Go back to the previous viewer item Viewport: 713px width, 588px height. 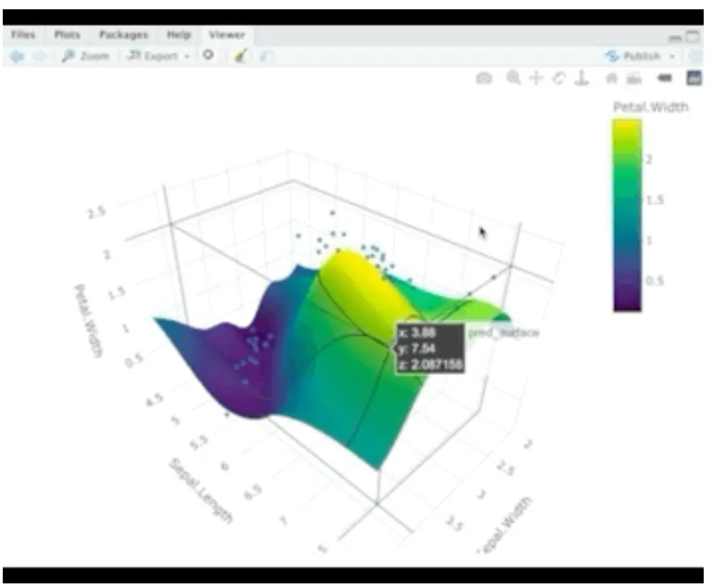coord(18,57)
